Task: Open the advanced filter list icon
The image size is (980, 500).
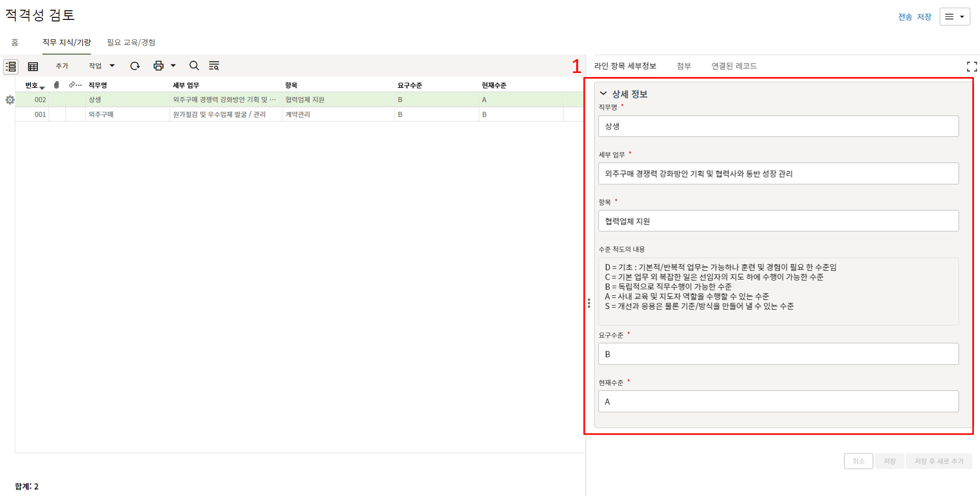Action: point(214,66)
